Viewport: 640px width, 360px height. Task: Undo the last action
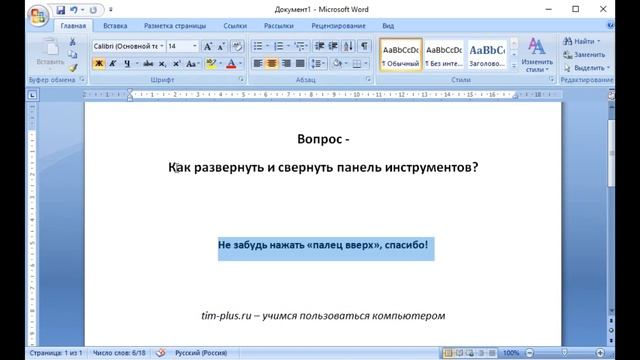tap(74, 10)
